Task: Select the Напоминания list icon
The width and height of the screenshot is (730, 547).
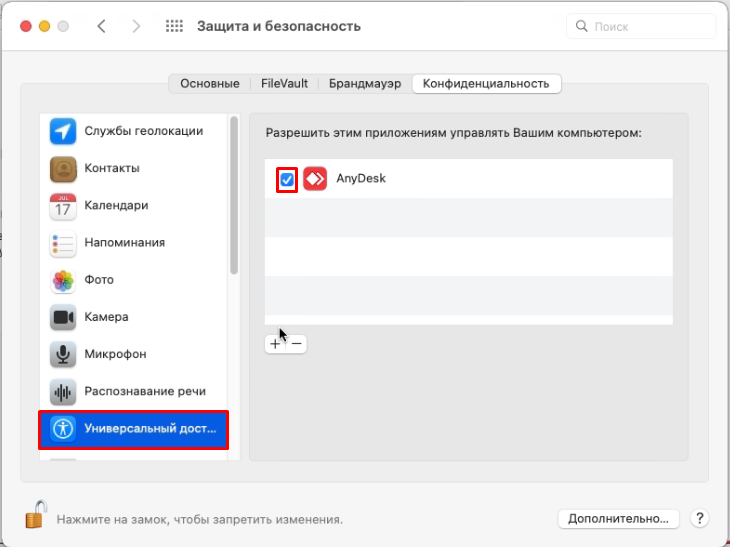Action: [x=63, y=243]
